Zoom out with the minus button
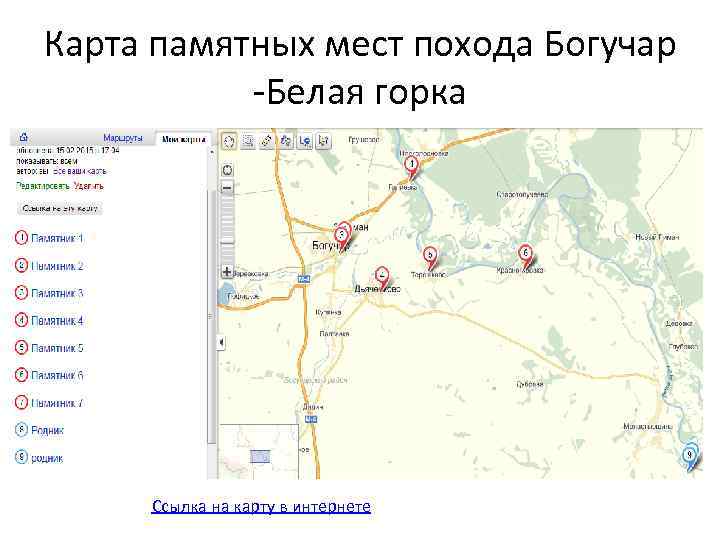This screenshot has width=720, height=540. pyautogui.click(x=227, y=187)
